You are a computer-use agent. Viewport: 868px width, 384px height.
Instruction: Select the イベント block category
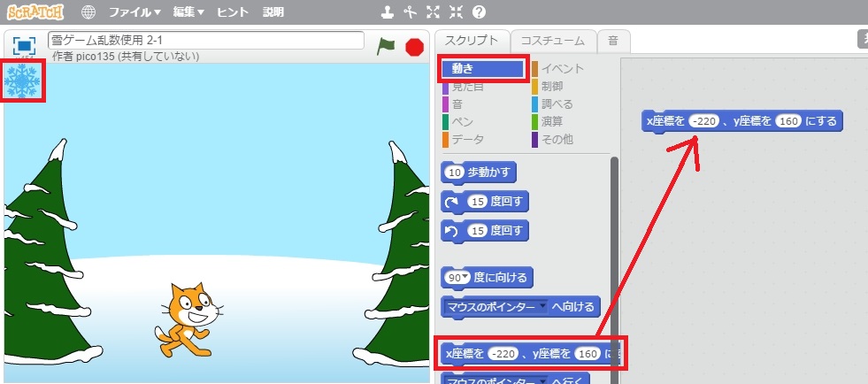pos(558,69)
